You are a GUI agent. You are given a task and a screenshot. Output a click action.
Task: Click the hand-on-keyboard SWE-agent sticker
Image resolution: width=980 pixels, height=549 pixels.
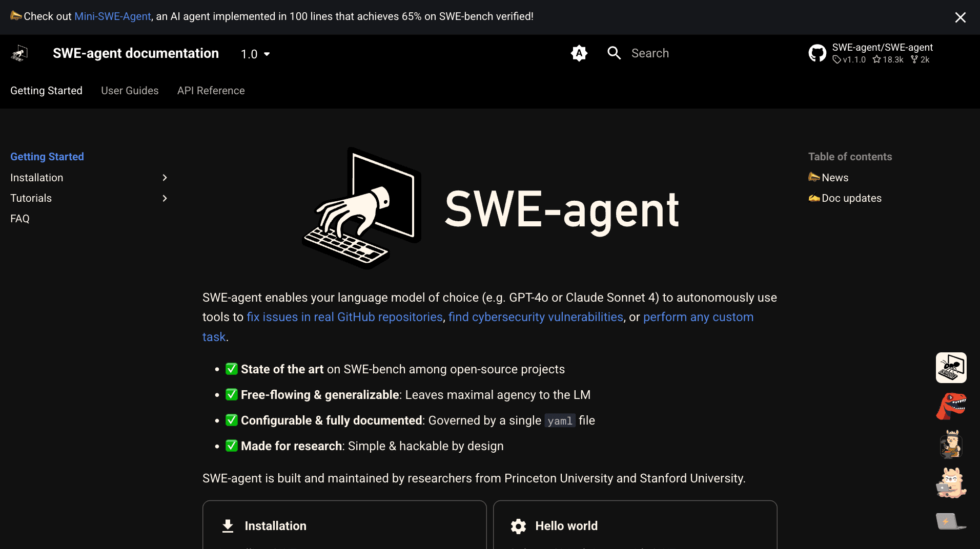point(951,367)
